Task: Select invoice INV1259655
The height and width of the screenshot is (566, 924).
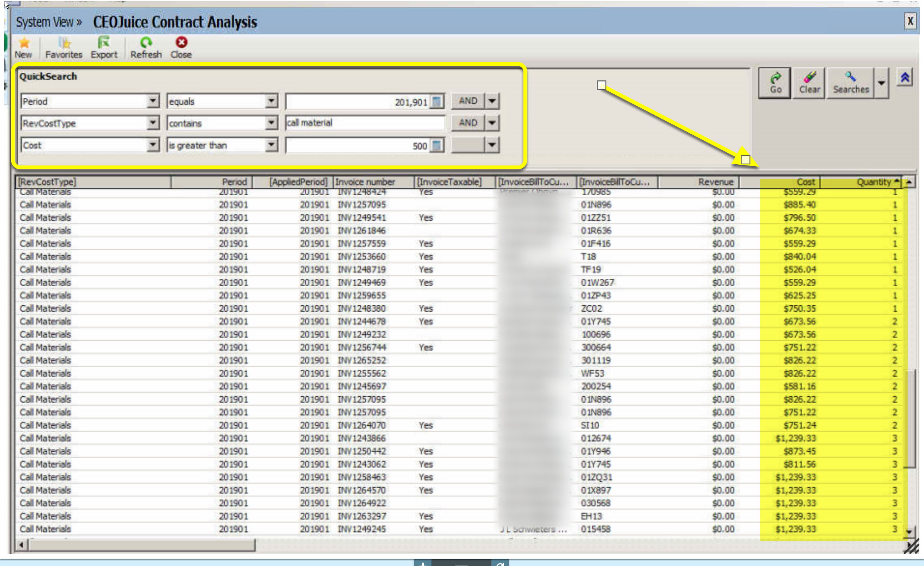Action: (x=362, y=295)
